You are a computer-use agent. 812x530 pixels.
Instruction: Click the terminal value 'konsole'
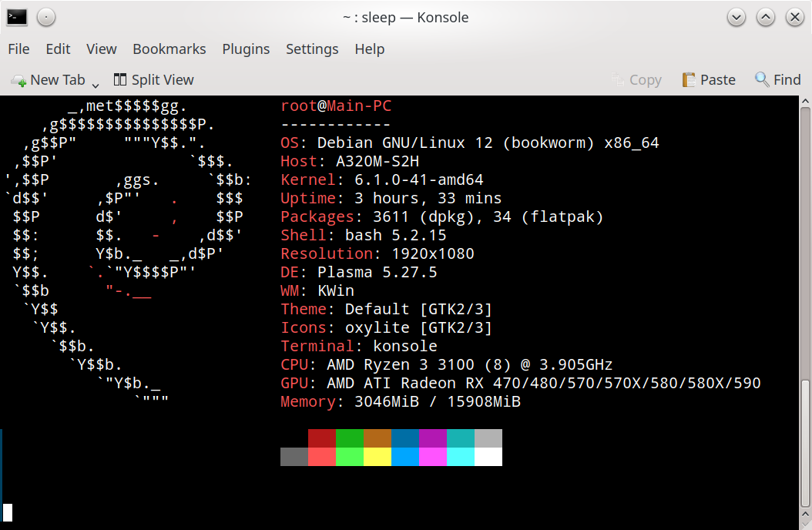click(x=405, y=346)
